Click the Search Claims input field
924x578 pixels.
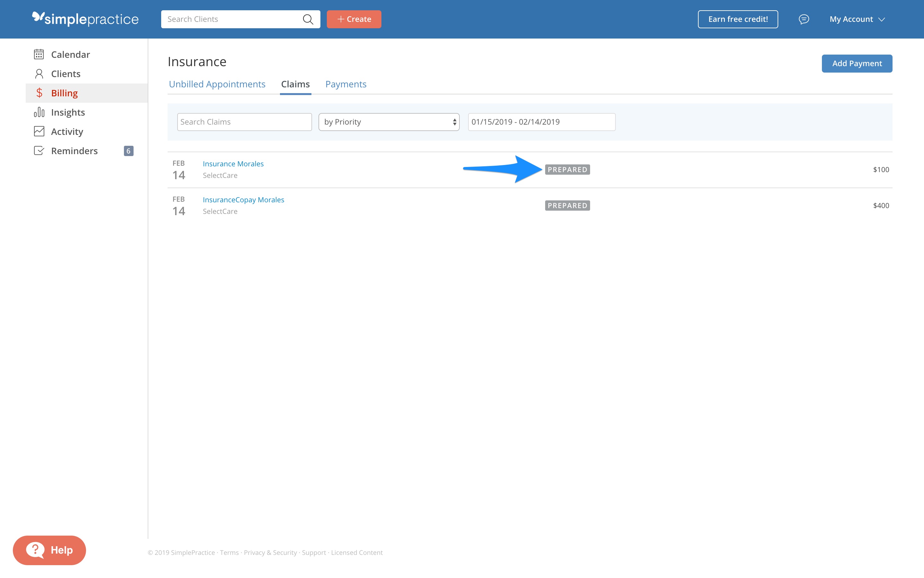(244, 122)
